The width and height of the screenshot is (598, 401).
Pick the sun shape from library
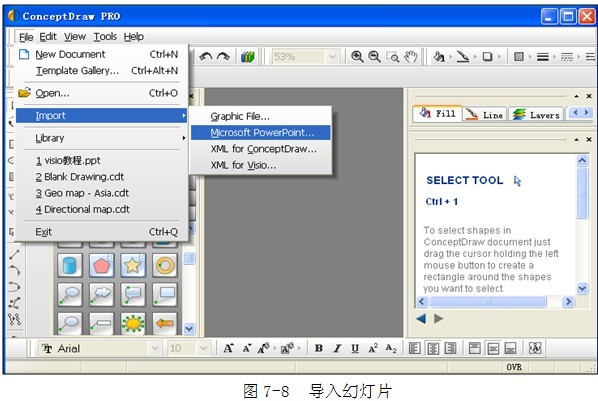point(133,323)
